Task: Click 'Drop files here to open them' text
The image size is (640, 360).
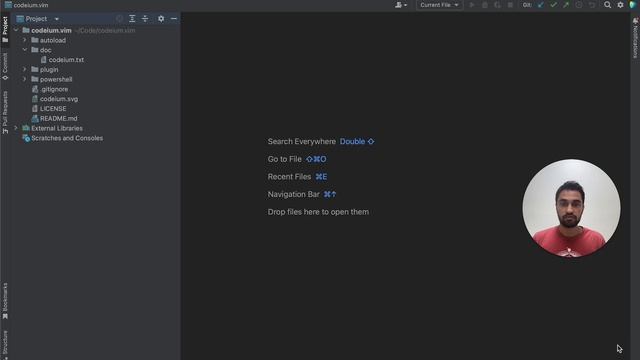Action: 318,211
